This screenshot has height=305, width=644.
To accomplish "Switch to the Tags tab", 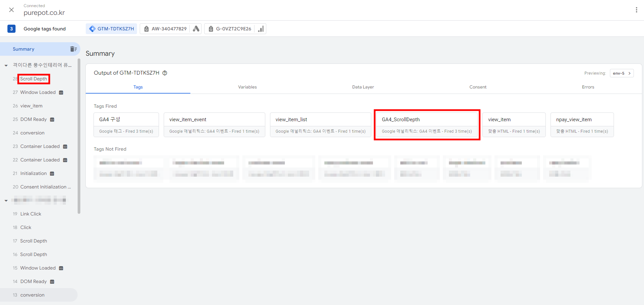I will (x=138, y=87).
